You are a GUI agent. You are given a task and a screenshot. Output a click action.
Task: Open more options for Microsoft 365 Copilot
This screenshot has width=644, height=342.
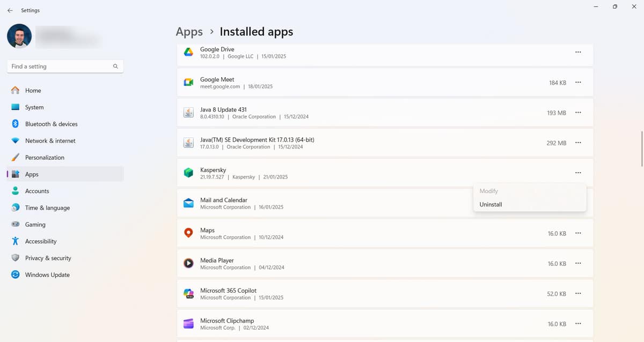point(578,294)
